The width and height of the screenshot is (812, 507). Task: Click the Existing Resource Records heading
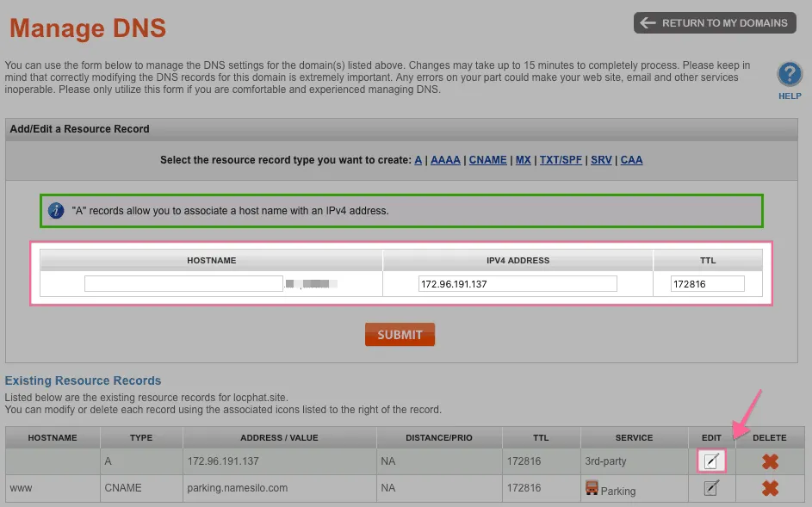[x=83, y=380]
